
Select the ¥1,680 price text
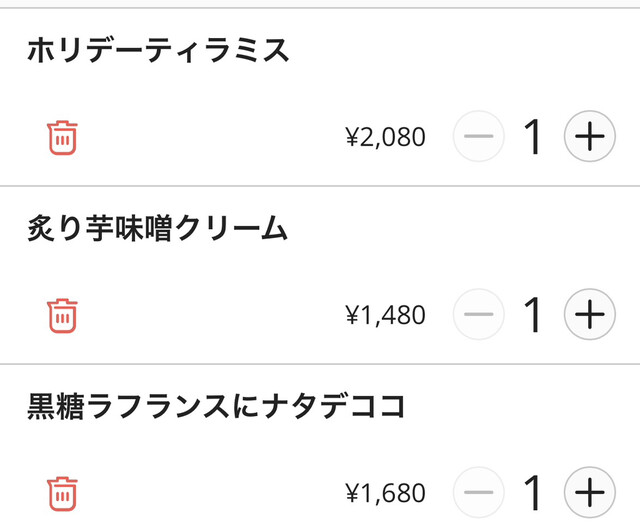pos(385,494)
